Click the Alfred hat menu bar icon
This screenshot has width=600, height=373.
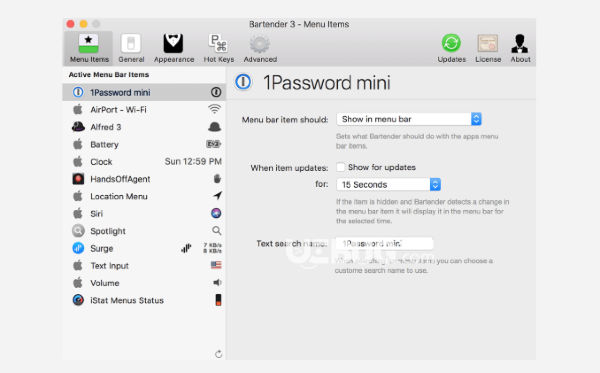(214, 127)
